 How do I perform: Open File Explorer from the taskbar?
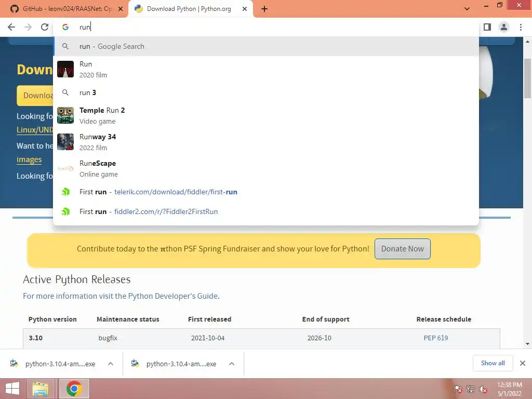[x=41, y=389]
